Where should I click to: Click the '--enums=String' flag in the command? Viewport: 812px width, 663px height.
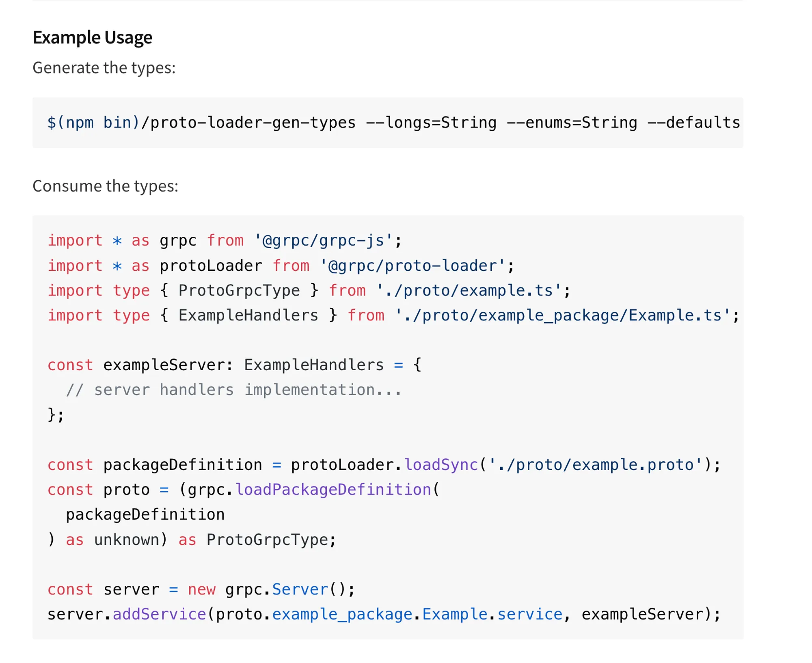[x=572, y=123]
